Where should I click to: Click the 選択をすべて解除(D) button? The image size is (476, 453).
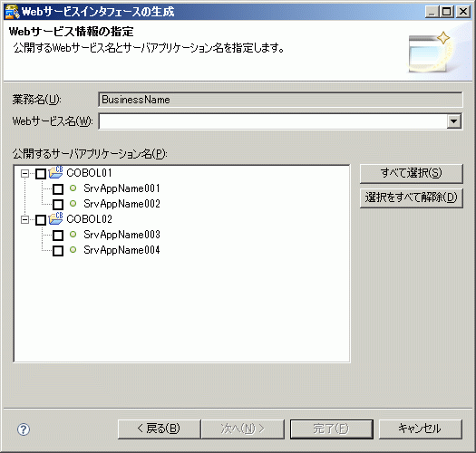(x=412, y=198)
